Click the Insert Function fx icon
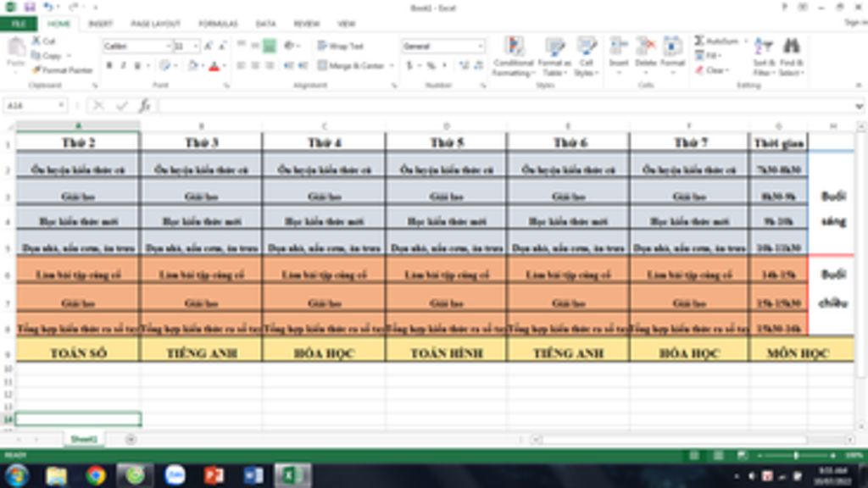 (x=144, y=106)
